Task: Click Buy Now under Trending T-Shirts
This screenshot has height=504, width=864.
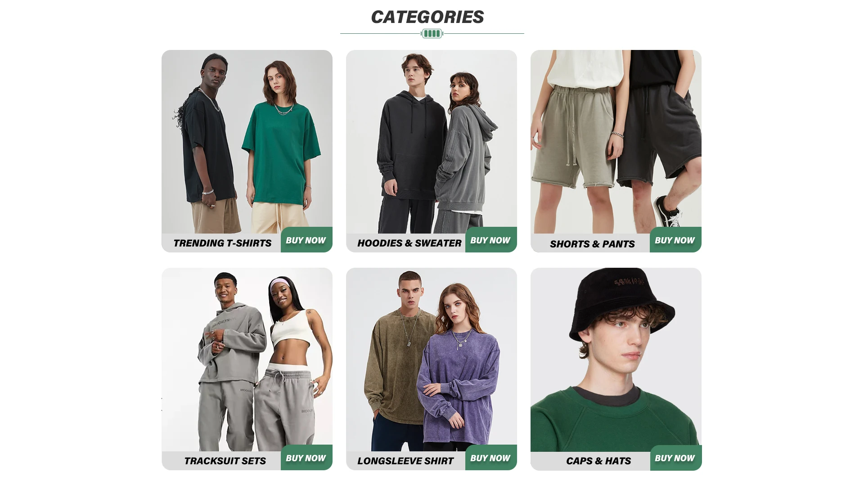Action: [x=306, y=240]
